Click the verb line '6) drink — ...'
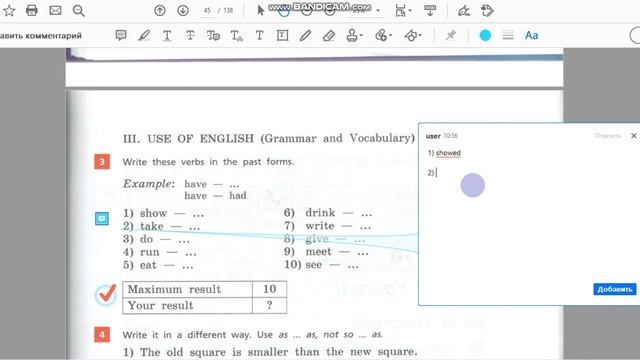This screenshot has width=640, height=360. [328, 213]
